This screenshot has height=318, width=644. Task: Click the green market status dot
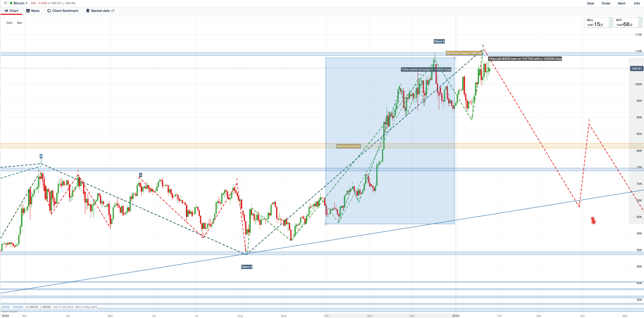(11, 3)
